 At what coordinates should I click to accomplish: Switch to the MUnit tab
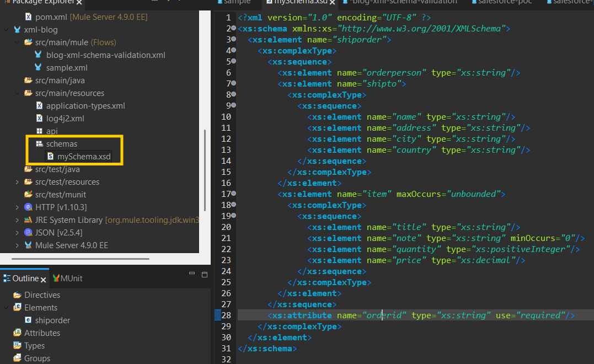tap(67, 279)
